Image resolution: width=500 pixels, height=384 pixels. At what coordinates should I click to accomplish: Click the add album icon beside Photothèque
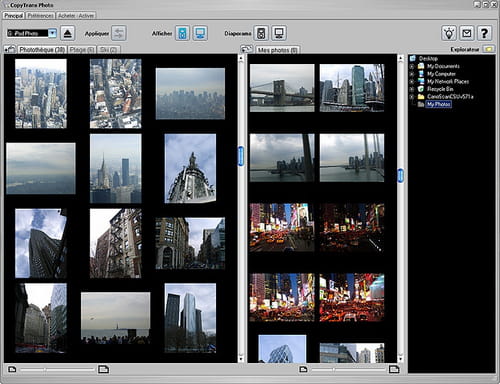click(10, 49)
